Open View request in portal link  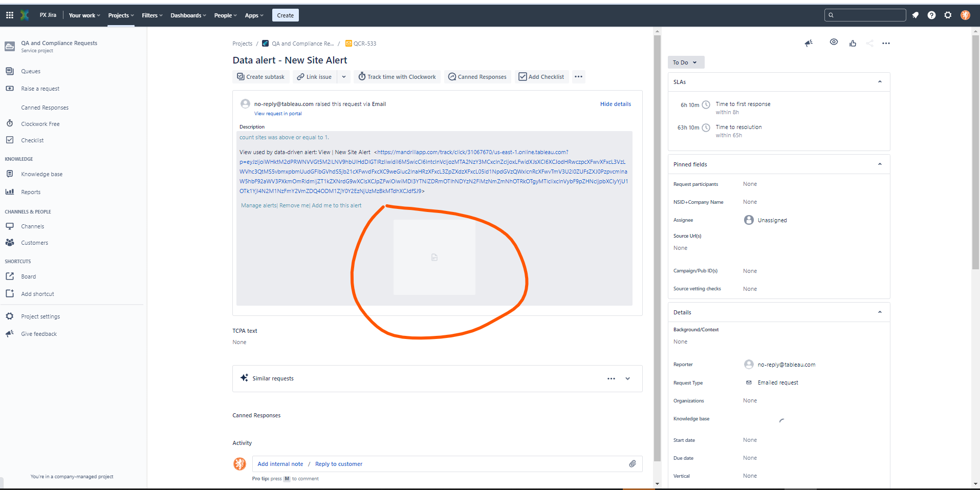(278, 114)
